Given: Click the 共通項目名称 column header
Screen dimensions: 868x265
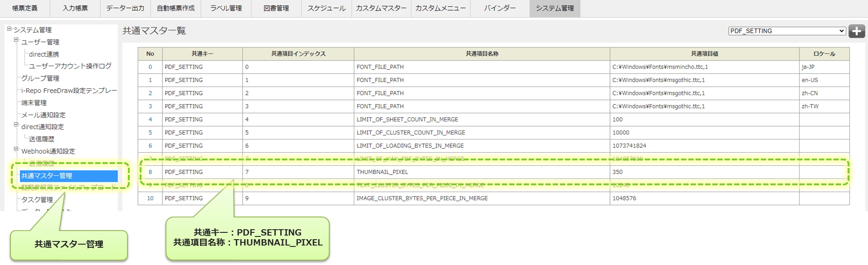Looking at the screenshot, I should click(x=482, y=54).
